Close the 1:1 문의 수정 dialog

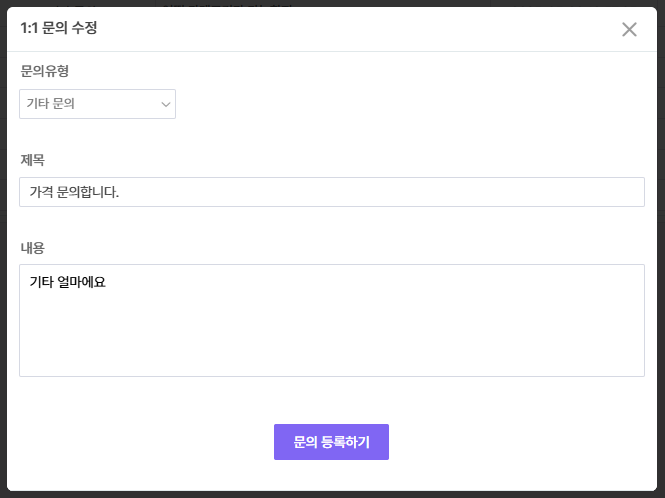tap(629, 29)
